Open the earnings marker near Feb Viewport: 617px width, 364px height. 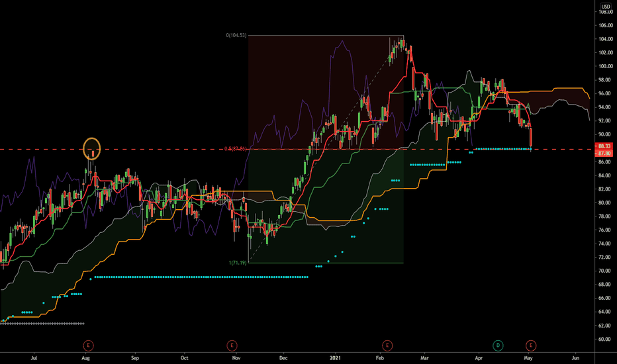(x=387, y=345)
